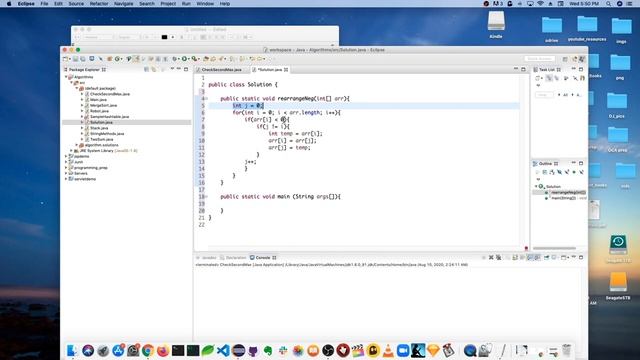This screenshot has height=360, width=640.
Task: Open the Run menu
Action: click(x=186, y=4)
